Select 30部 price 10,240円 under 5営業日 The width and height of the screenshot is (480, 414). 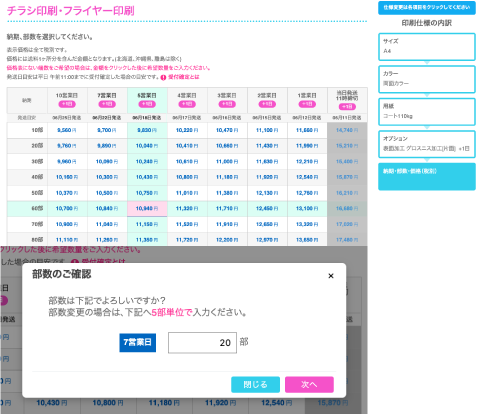(147, 162)
